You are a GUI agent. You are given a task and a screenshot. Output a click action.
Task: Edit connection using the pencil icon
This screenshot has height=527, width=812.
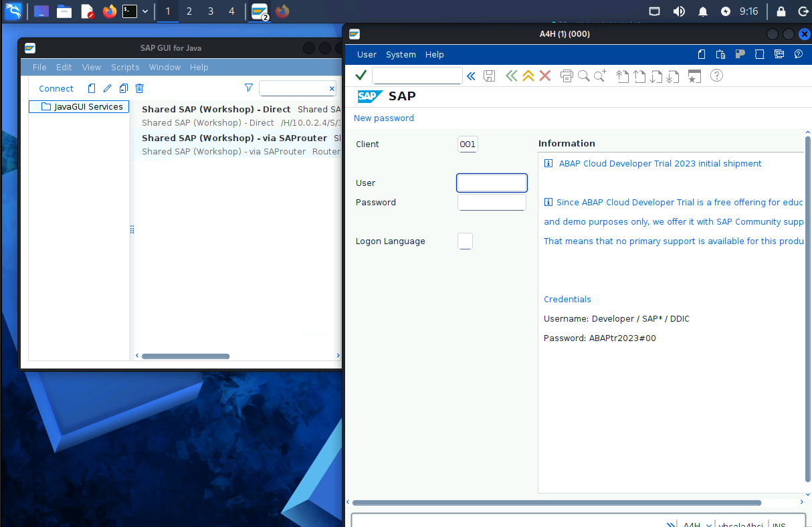click(108, 88)
